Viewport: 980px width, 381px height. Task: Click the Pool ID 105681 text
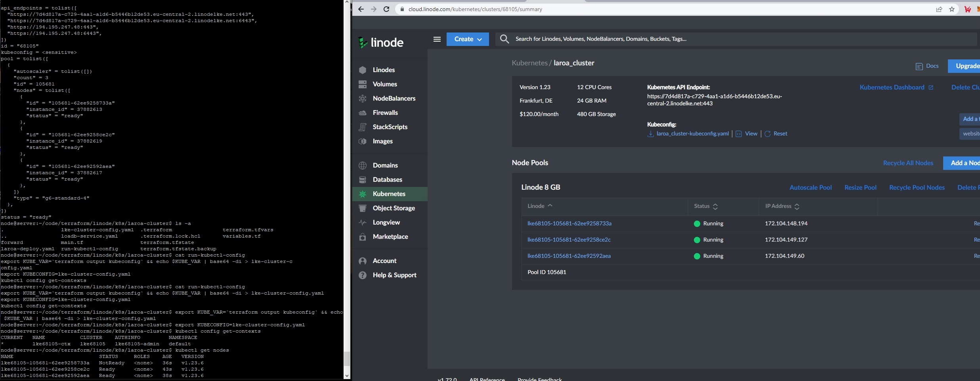point(547,272)
